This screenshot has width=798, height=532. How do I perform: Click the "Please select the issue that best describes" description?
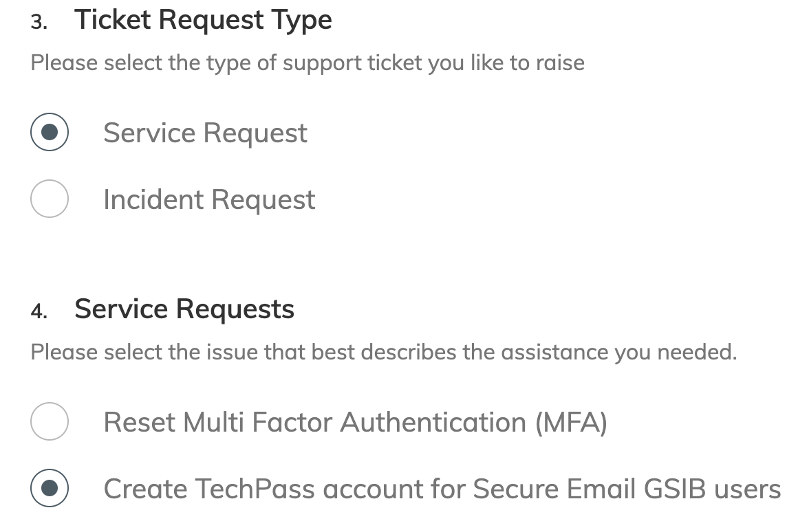[383, 353]
